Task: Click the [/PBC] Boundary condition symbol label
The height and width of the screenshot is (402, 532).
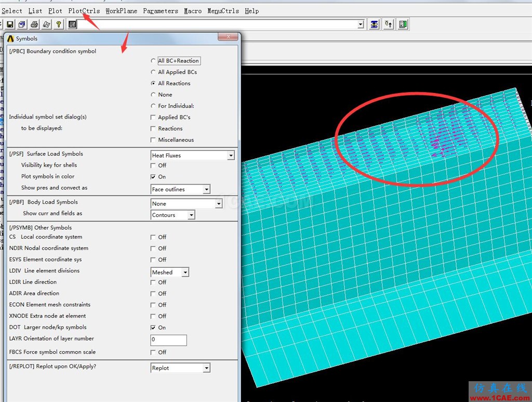Action: tap(52, 51)
